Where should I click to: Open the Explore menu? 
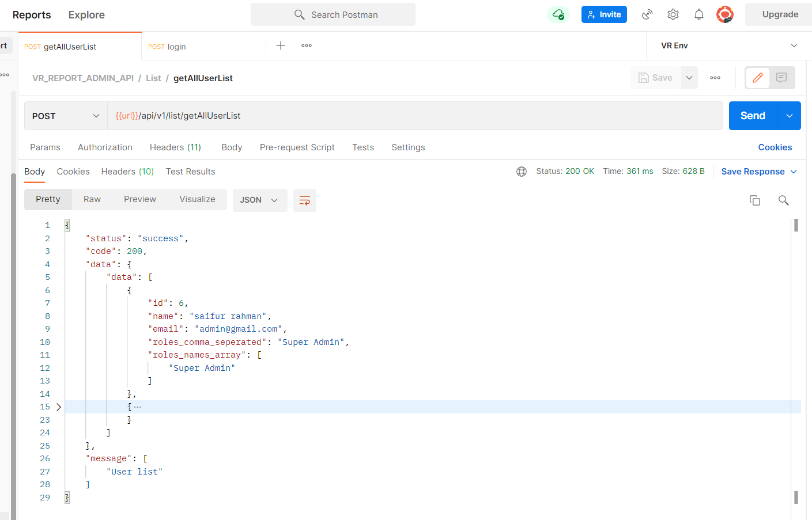point(86,15)
